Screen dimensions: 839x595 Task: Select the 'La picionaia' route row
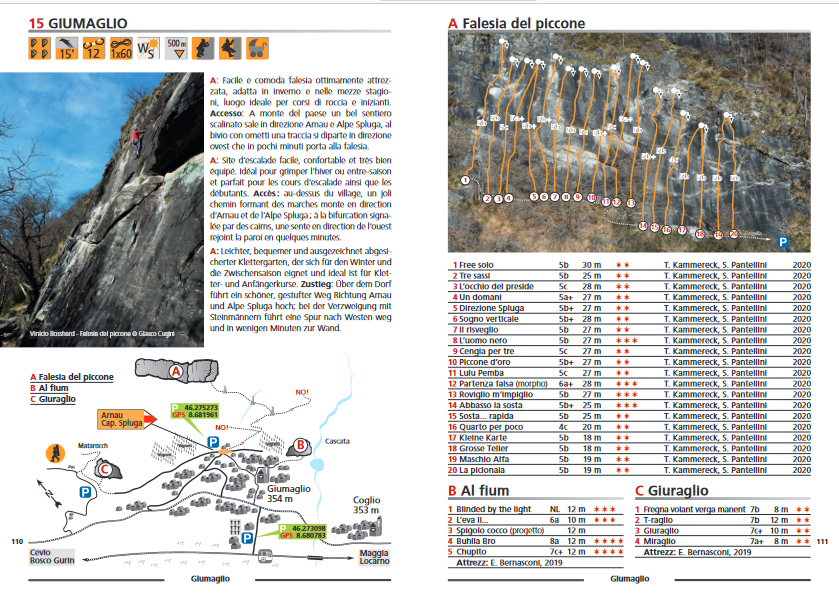(x=629, y=470)
